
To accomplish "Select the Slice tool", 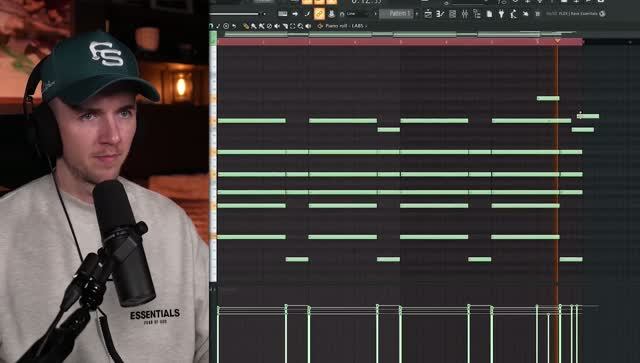I will coord(284,26).
